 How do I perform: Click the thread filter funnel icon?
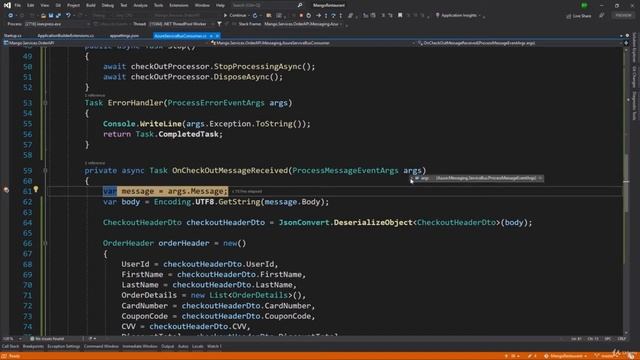coord(219,24)
